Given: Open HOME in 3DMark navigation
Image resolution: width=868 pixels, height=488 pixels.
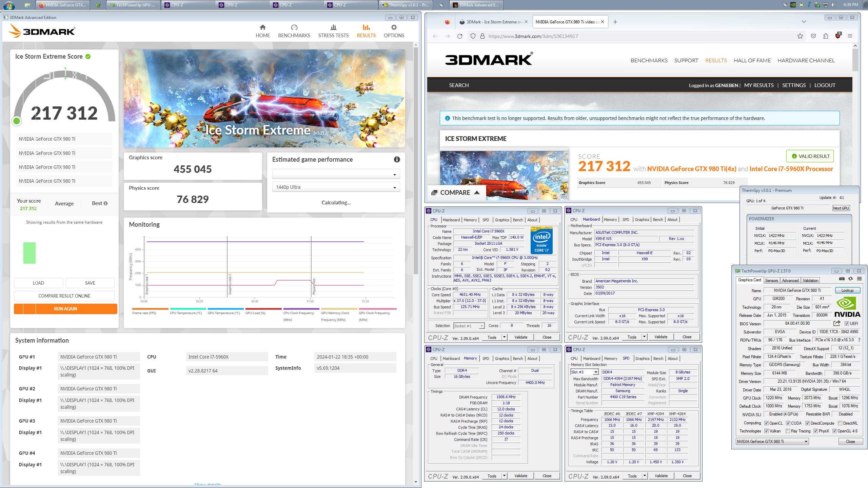Looking at the screenshot, I should click(262, 31).
